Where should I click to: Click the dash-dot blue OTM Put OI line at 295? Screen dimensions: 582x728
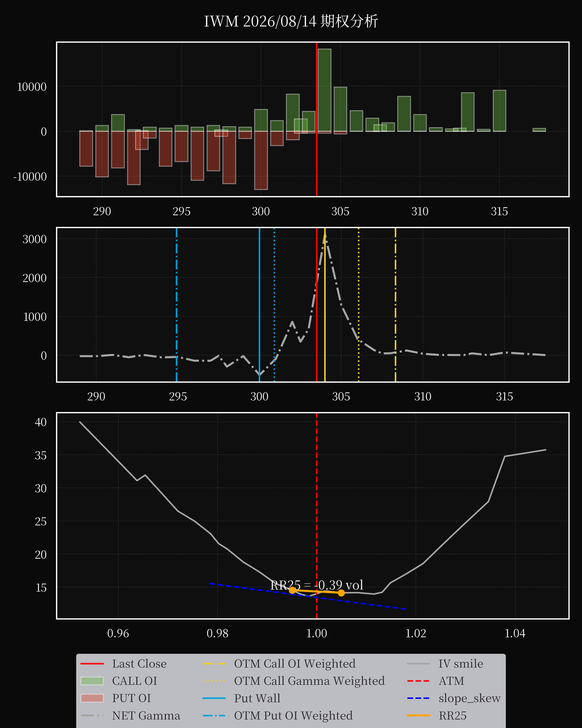(177, 305)
